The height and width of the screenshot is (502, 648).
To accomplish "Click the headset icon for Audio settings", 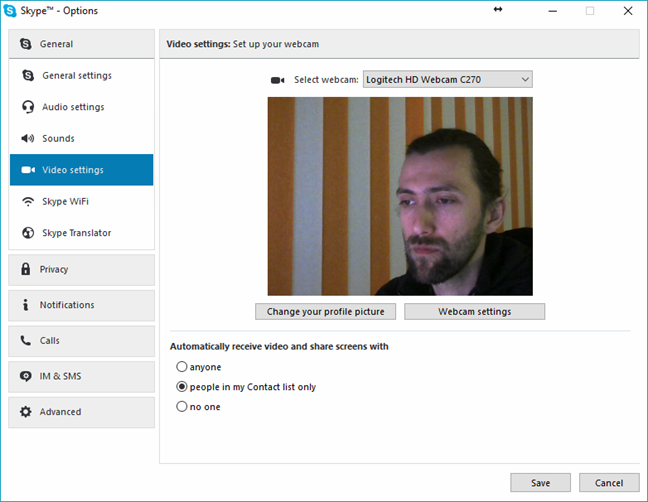I will tap(28, 107).
